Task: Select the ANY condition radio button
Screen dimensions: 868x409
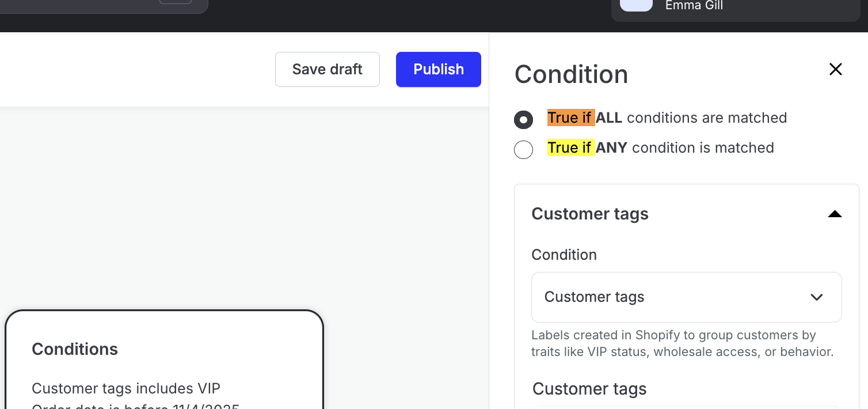Action: [x=523, y=149]
